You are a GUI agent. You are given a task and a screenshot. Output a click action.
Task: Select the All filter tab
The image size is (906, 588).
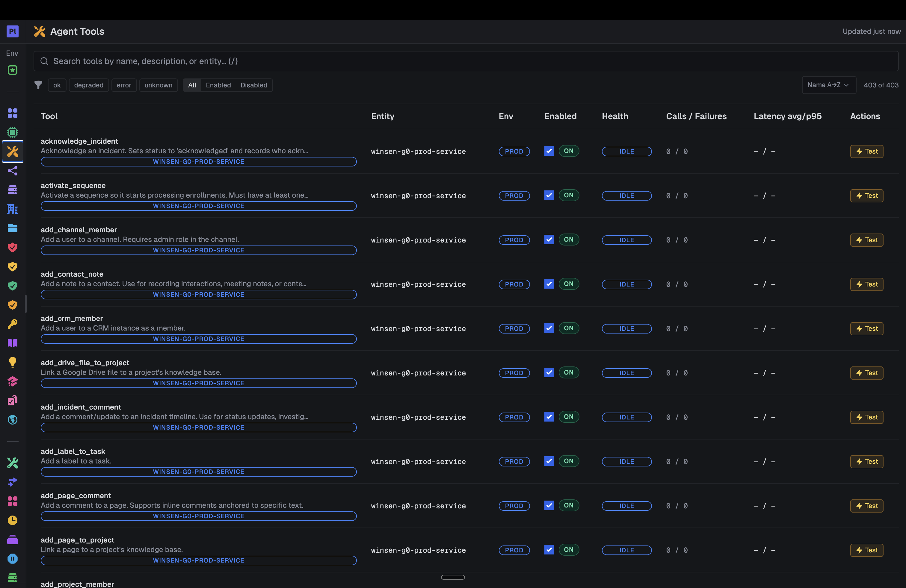click(192, 85)
